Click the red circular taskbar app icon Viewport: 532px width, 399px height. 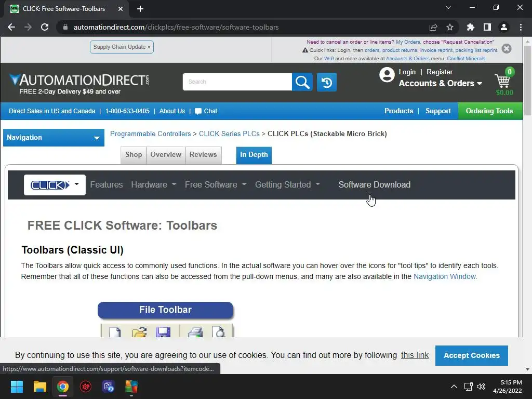(86, 387)
